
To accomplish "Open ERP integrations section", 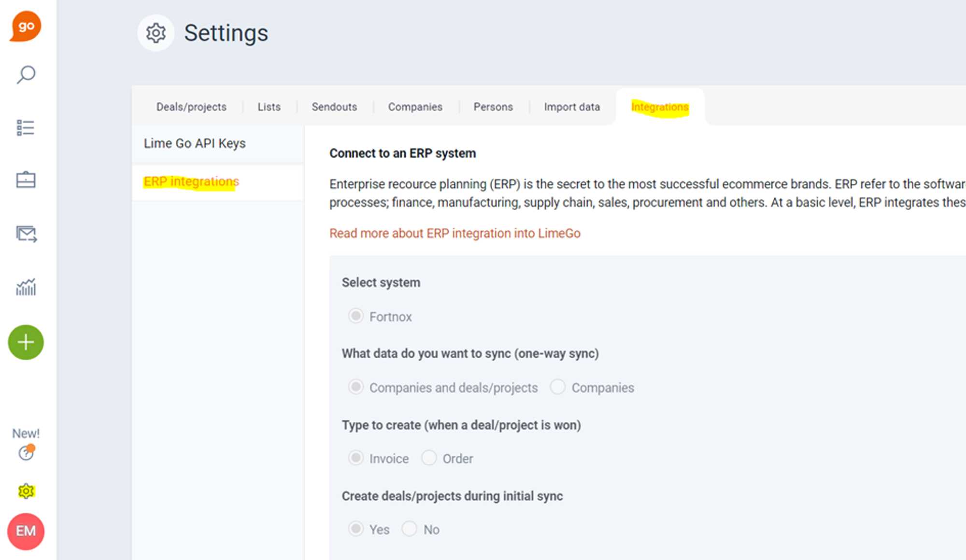I will coord(218,182).
